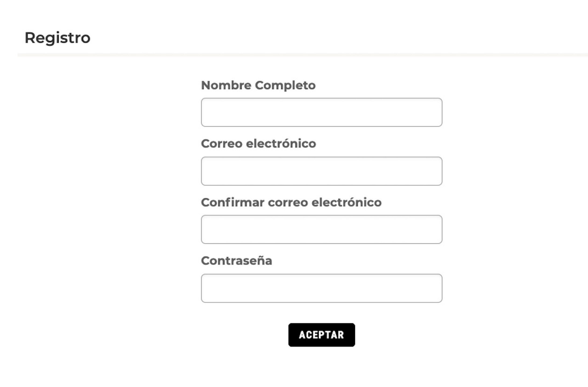Click the word Completo in first label

tap(285, 85)
